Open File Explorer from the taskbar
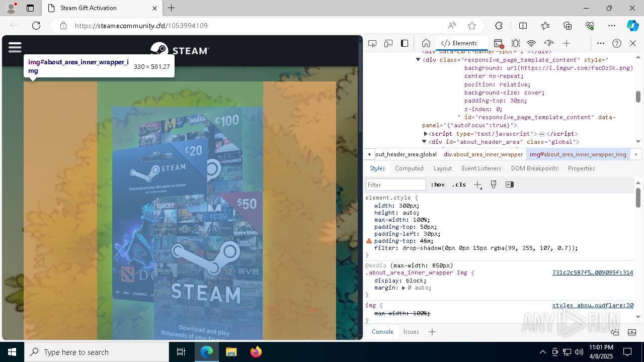This screenshot has height=362, width=644. (231, 352)
